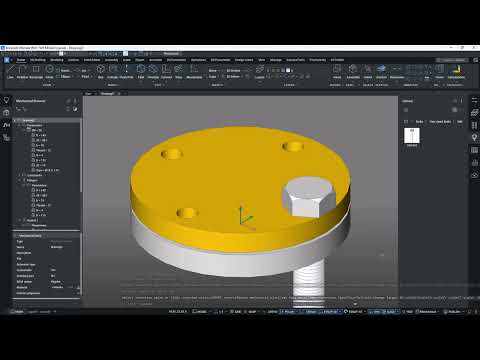The height and width of the screenshot is (360, 480).
Task: Switch to the Manage ribbon tab
Action: [x=276, y=60]
